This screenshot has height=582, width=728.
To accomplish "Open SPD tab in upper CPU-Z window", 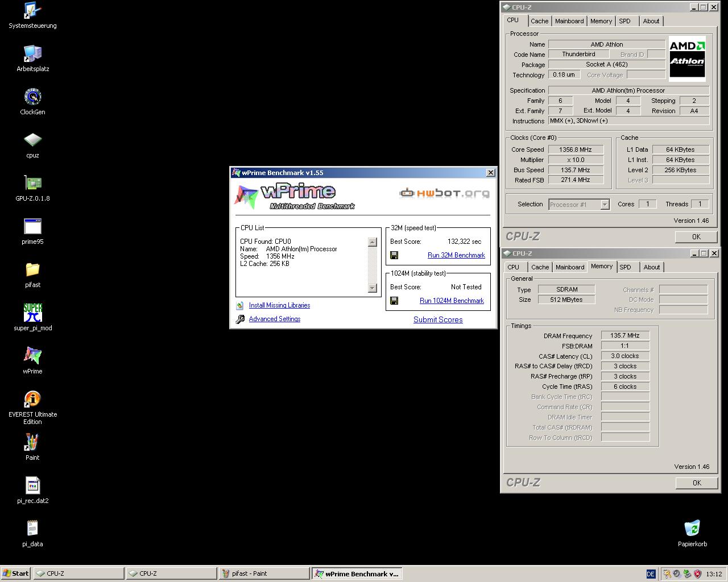I will click(625, 21).
